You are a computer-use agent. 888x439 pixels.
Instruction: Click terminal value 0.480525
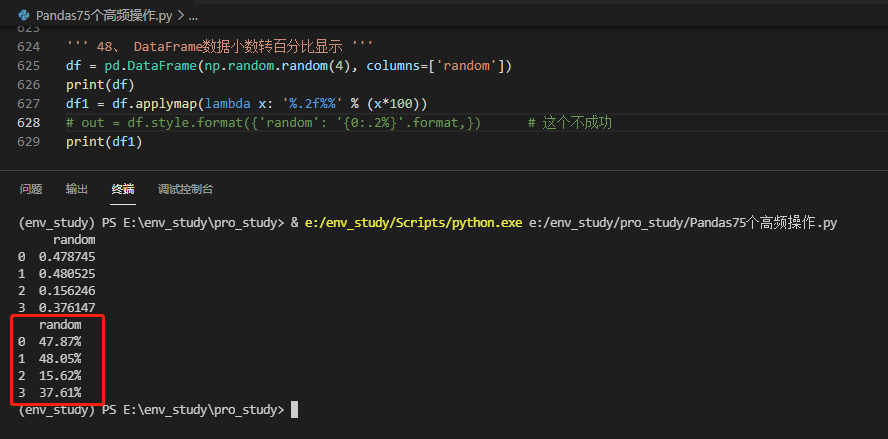67,274
